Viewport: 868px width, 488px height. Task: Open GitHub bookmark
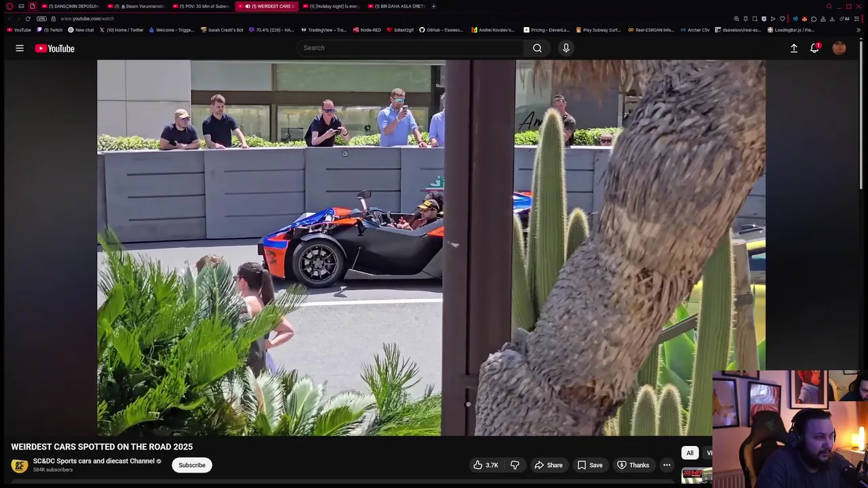(x=441, y=30)
